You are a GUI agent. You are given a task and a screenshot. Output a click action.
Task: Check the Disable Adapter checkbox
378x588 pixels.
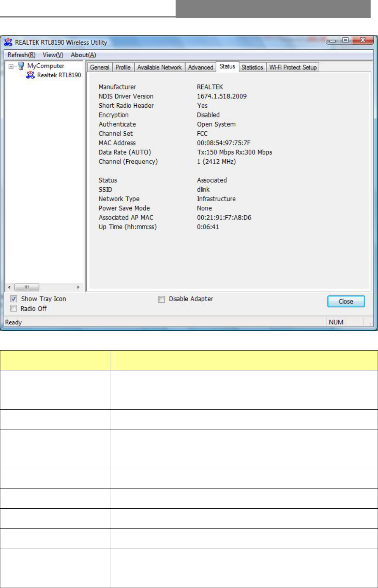(x=162, y=299)
